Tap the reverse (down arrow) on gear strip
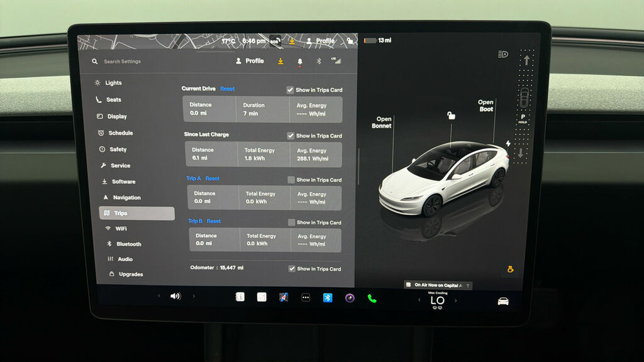The image size is (644, 362). pos(520,153)
